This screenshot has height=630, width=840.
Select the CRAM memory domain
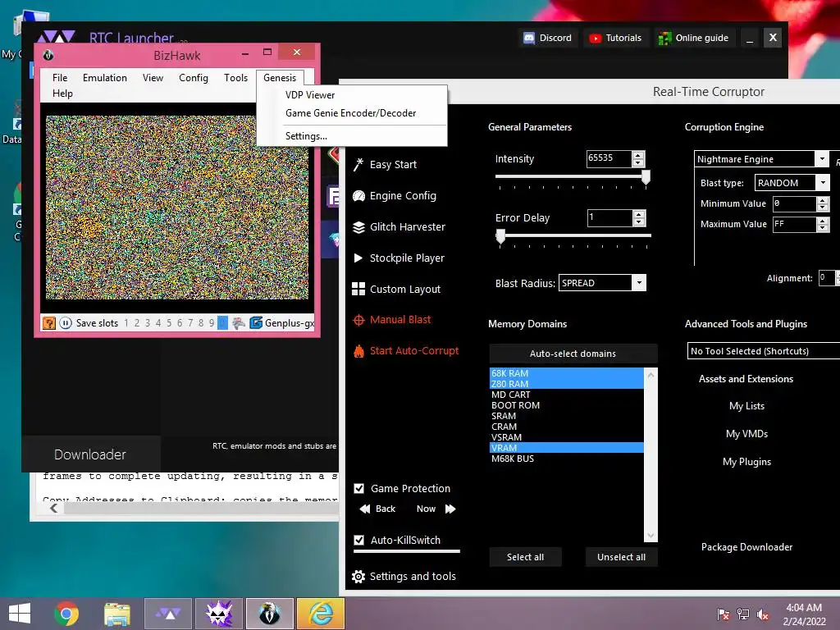(566, 427)
